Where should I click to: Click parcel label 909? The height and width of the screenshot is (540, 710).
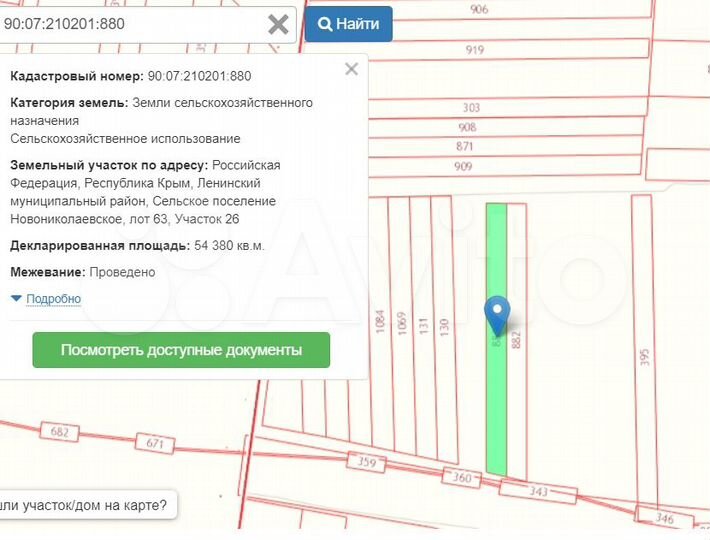(x=463, y=166)
